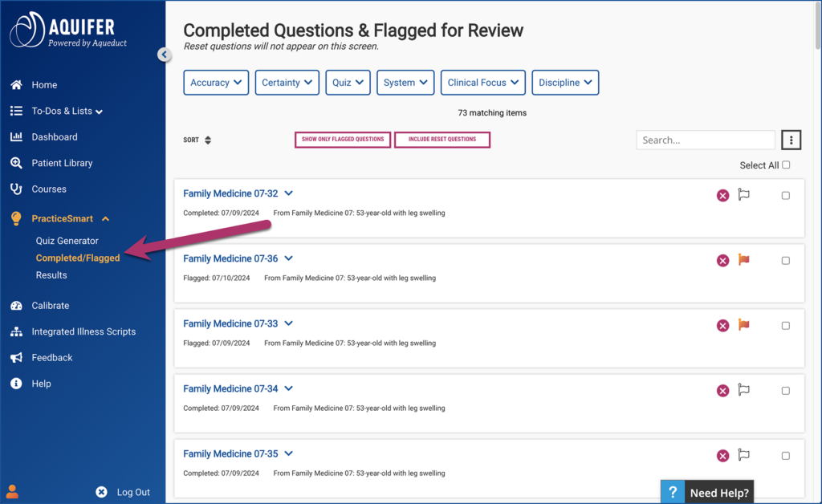Open the Clinical Focus dropdown

tap(482, 82)
